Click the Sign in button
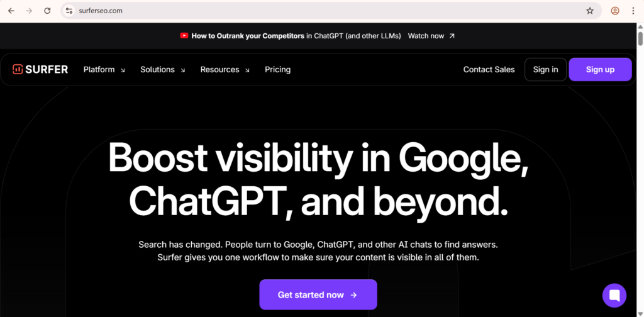 545,70
